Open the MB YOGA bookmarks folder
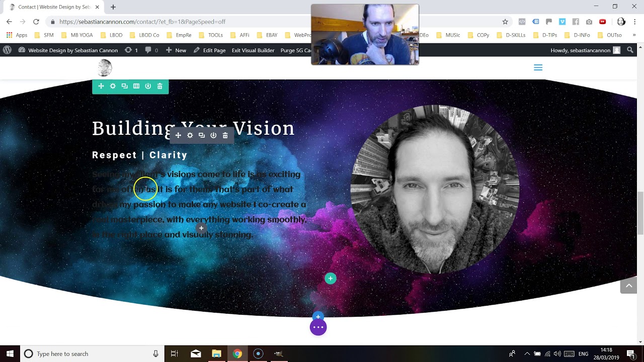 (77, 35)
